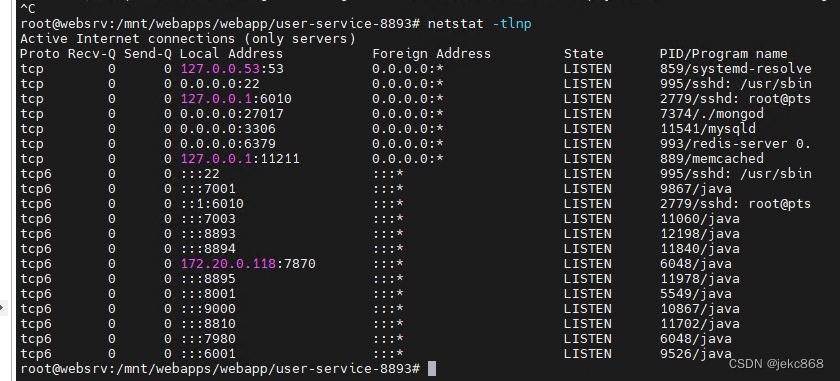Viewport: 840px width, 381px height.
Task: Click the 11978/java process entry
Action: [700, 279]
